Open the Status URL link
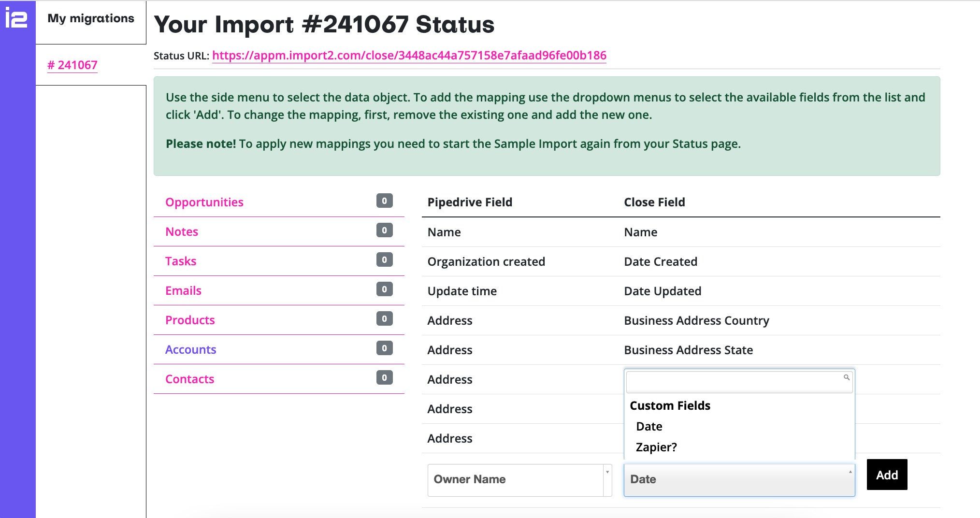 (409, 56)
